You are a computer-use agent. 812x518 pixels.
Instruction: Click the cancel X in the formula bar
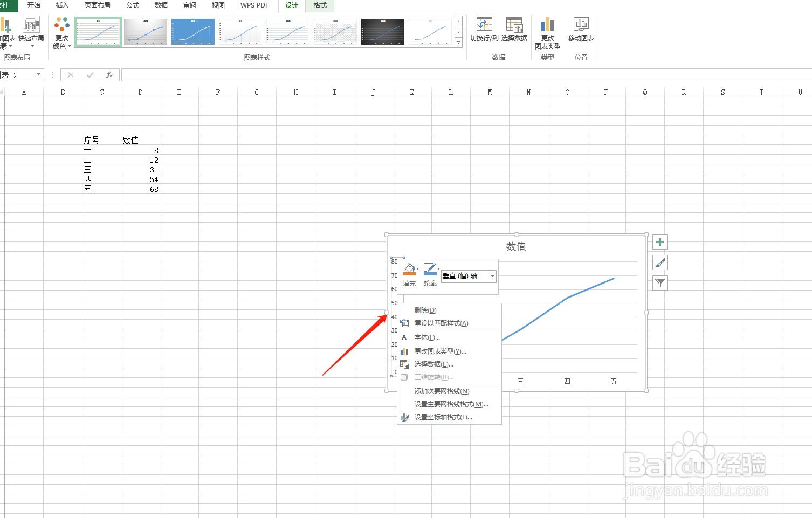coord(71,75)
